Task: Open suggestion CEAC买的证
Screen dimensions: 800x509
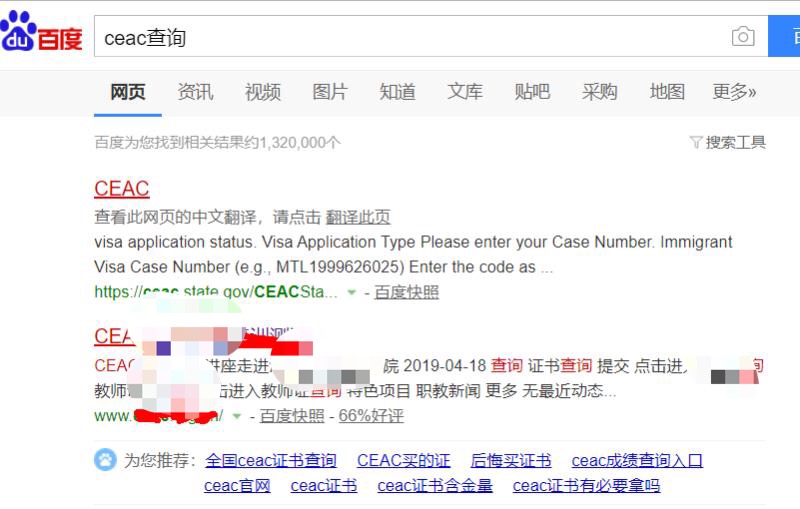Action: coord(404,460)
